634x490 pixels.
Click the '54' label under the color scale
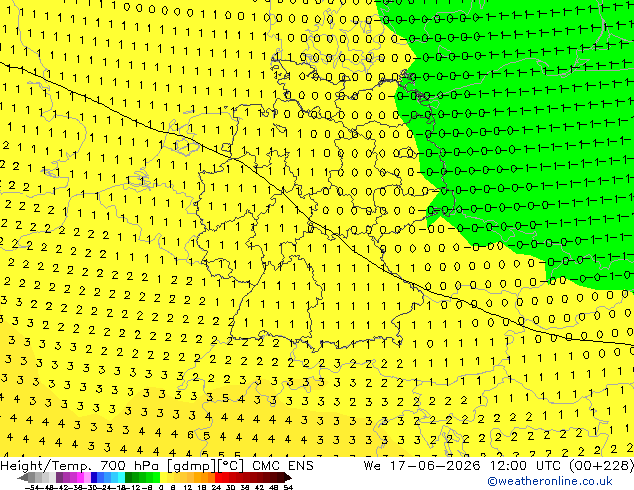pos(288,488)
